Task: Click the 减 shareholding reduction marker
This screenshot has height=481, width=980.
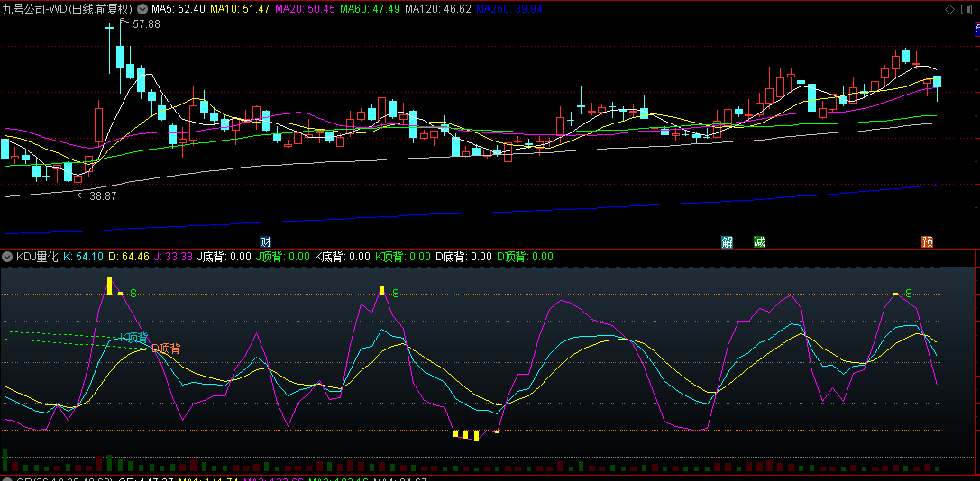Action: click(759, 241)
